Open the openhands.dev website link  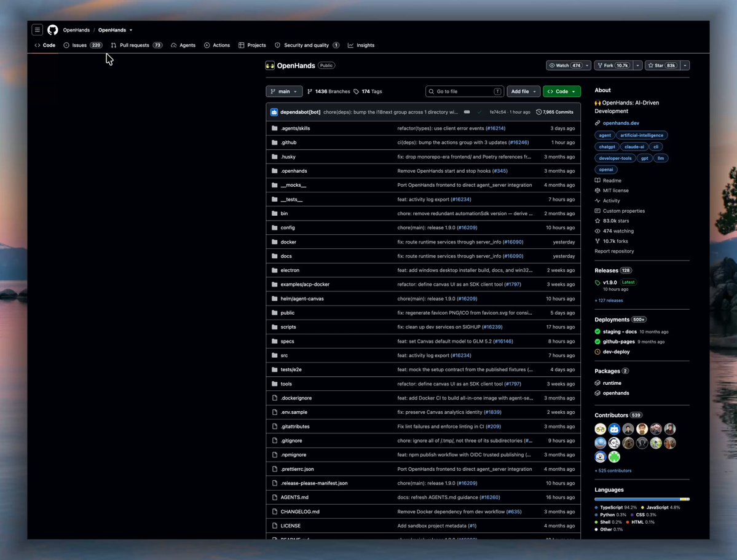(x=621, y=123)
